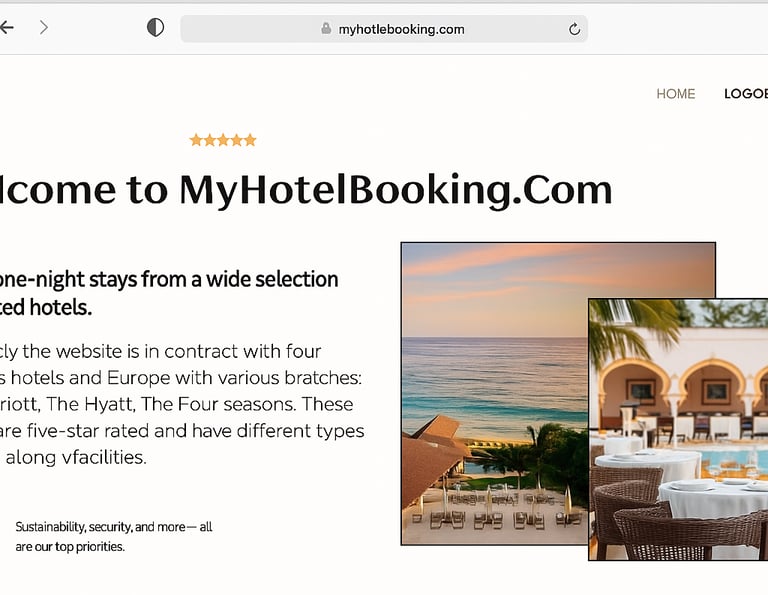
Task: Click the Welcome to MyHotelBooking.Com heading
Action: tap(306, 190)
